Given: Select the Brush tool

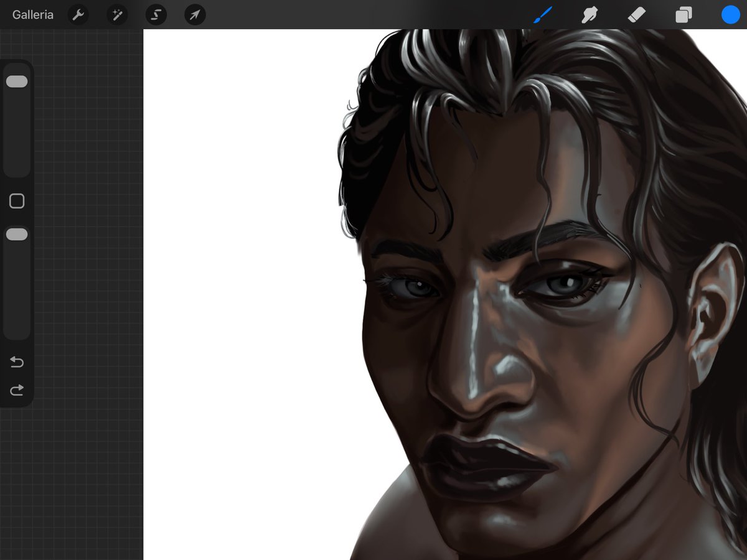Looking at the screenshot, I should click(x=543, y=14).
